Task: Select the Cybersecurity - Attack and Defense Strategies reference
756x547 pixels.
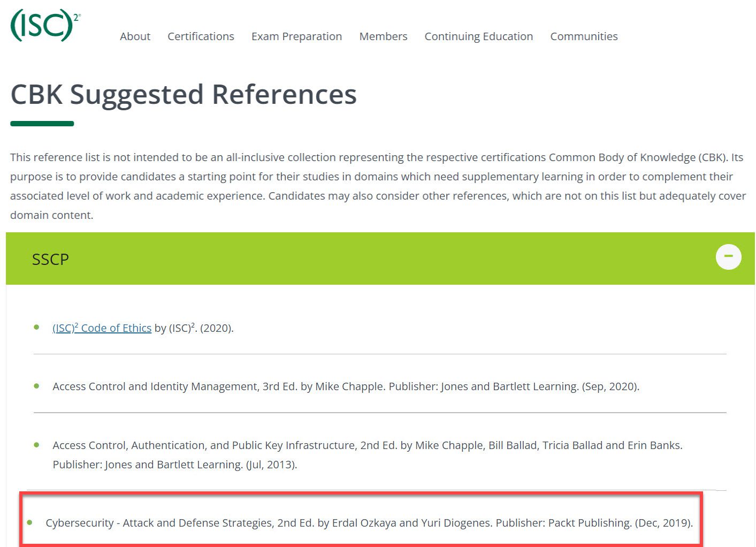Action: click(369, 523)
